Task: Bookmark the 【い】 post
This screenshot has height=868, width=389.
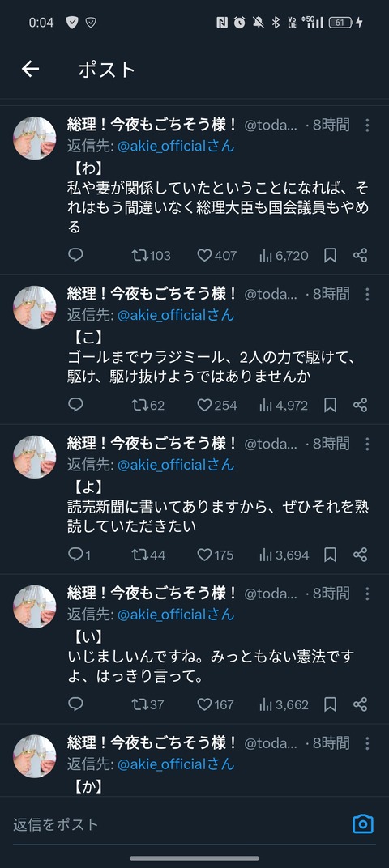Action: [331, 704]
